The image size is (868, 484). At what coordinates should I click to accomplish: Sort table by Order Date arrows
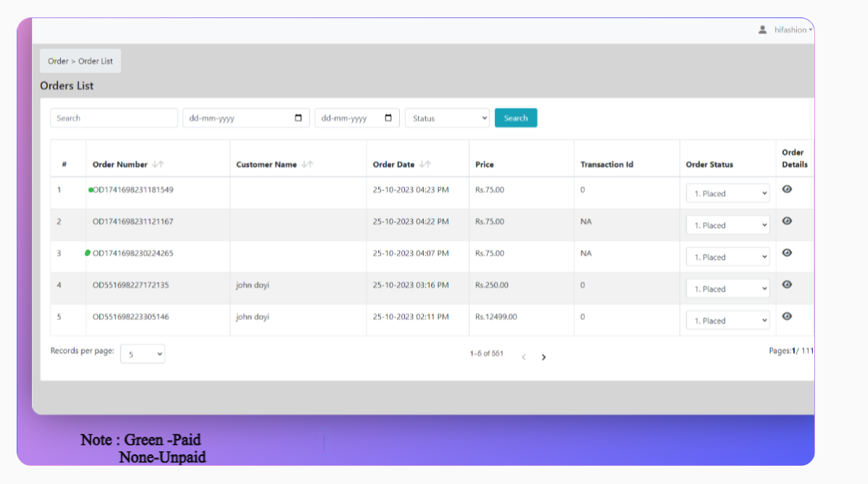(x=425, y=165)
